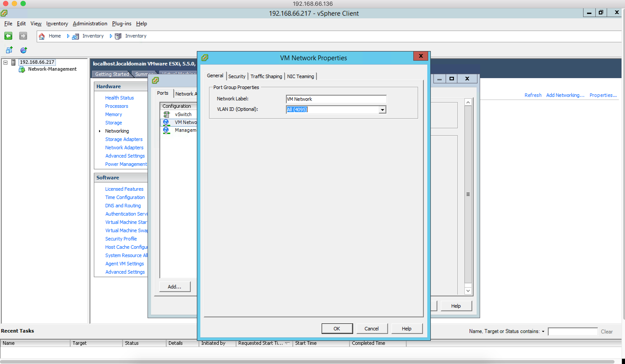
Task: Click the macOS red close button
Action: 5,3
